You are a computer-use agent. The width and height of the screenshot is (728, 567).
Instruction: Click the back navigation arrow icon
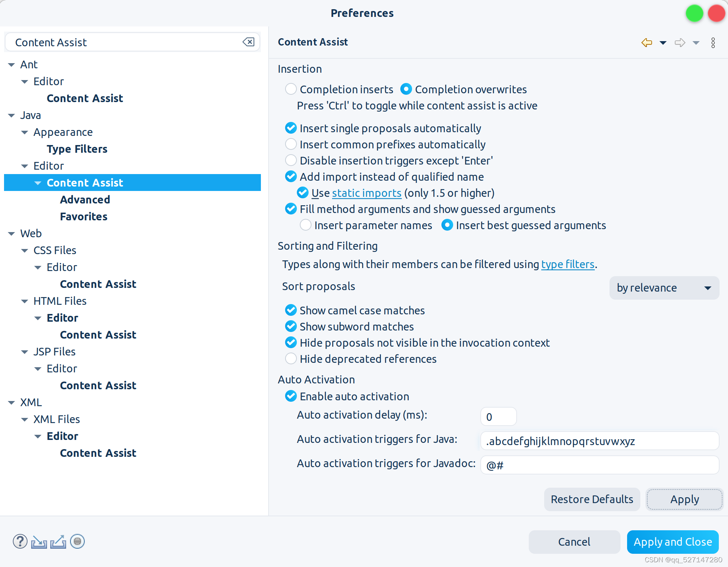647,43
